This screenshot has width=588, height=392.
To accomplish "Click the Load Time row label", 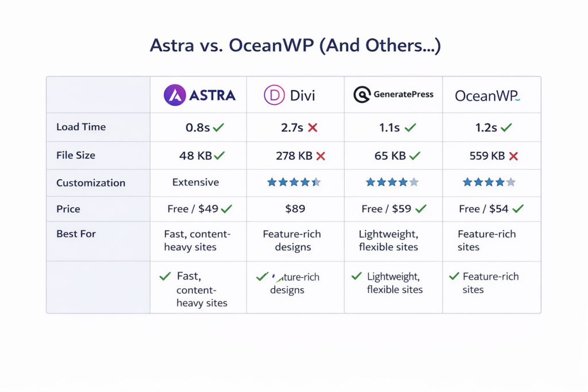I will click(81, 127).
